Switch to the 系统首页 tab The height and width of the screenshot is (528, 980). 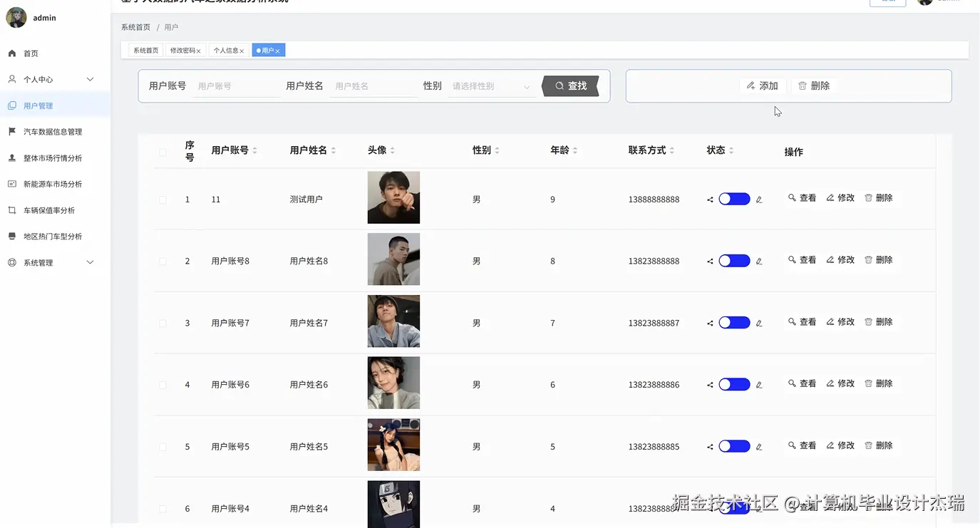[145, 51]
